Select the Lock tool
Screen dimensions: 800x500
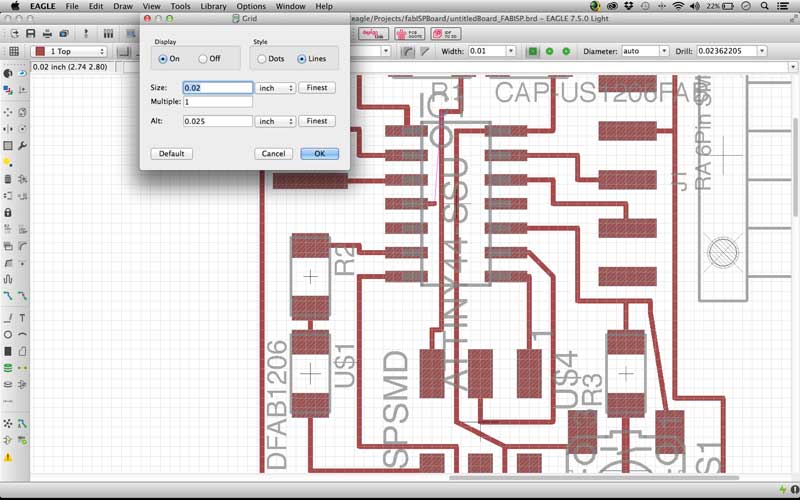click(x=8, y=212)
